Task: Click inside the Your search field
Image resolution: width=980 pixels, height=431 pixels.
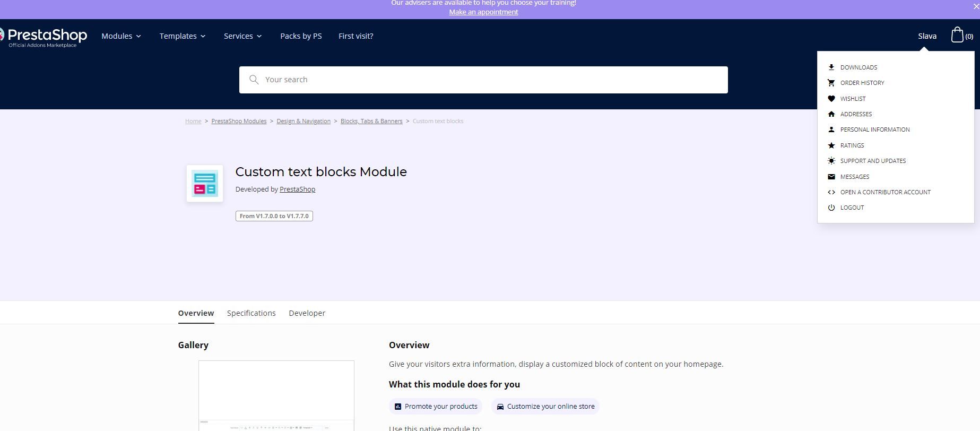Action: 483,80
